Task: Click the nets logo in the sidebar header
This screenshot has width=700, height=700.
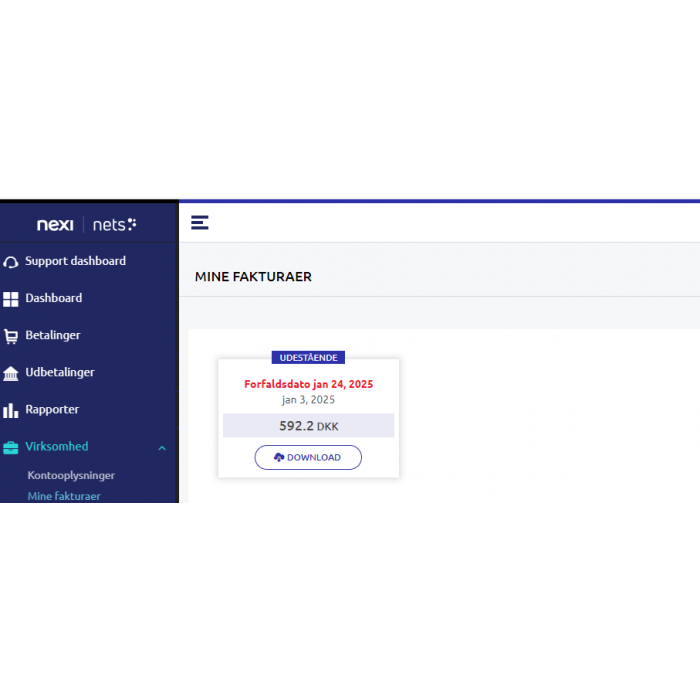Action: [x=114, y=225]
